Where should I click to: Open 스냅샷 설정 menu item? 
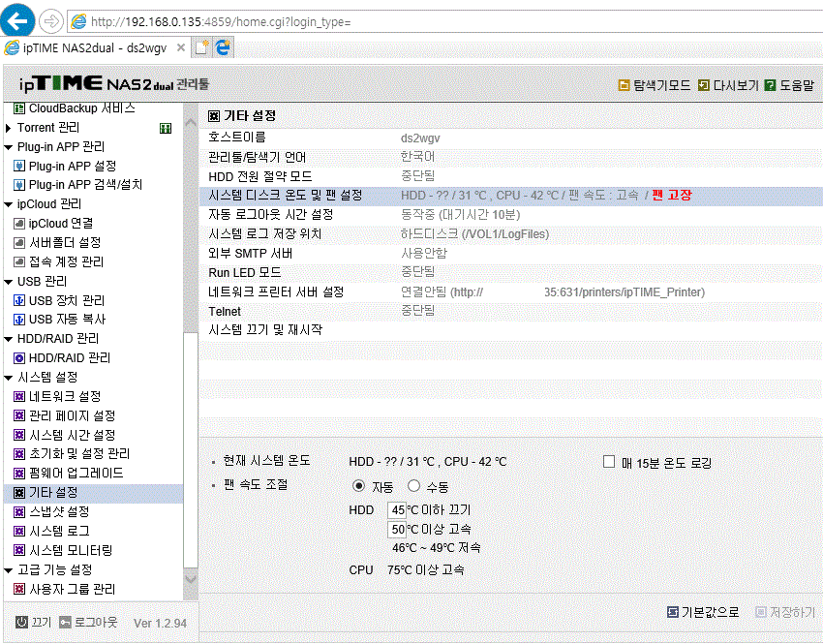pyautogui.click(x=51, y=511)
